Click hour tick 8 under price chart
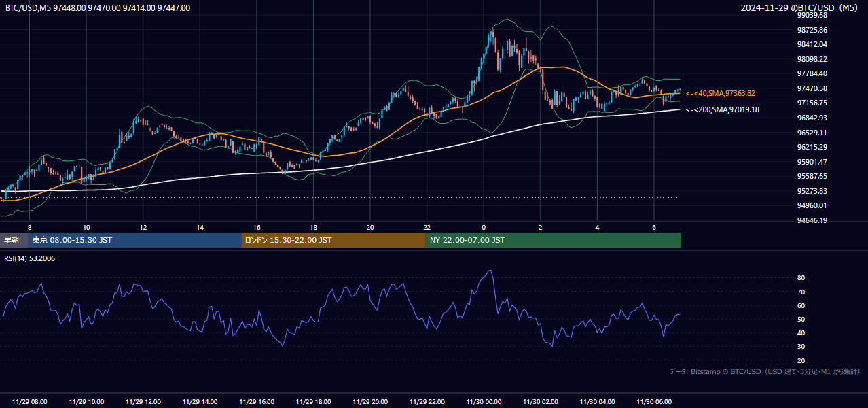This screenshot has width=868, height=408. (29, 227)
